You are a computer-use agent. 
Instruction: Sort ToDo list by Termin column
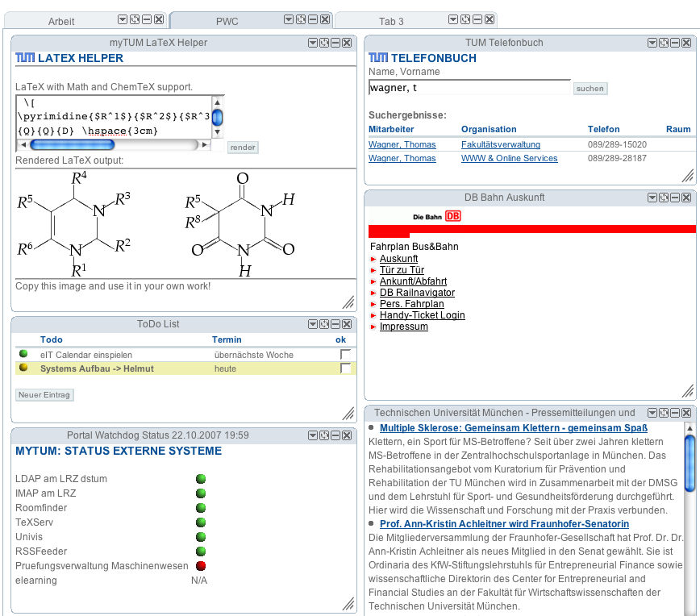point(227,339)
